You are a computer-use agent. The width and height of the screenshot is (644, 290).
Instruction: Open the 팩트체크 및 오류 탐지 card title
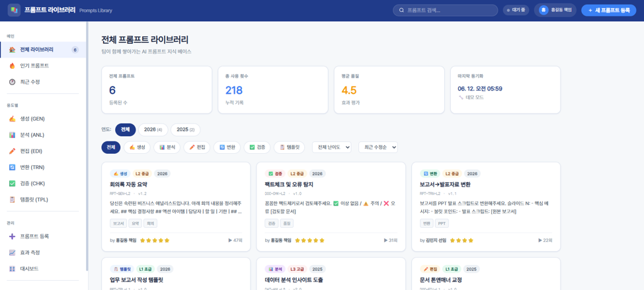click(x=289, y=184)
